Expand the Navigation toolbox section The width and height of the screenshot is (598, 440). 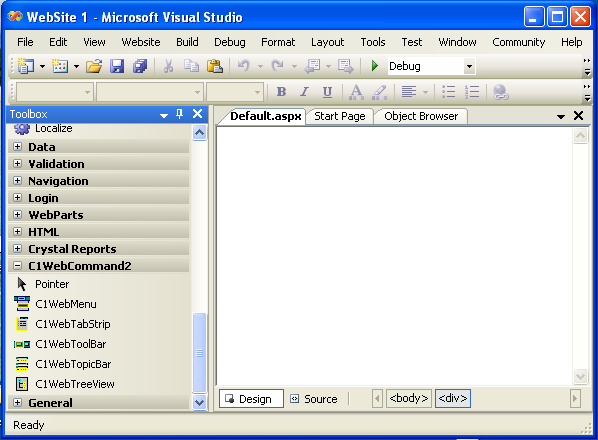(x=17, y=180)
